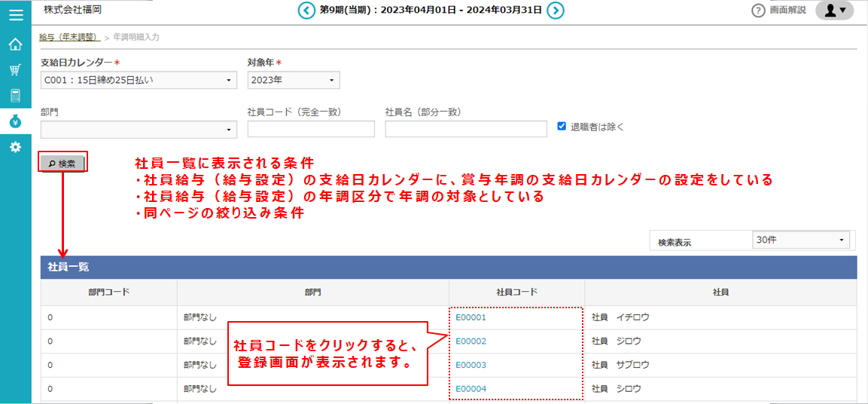Open the shopping cart sidebar icon
The image size is (868, 404).
point(16,70)
